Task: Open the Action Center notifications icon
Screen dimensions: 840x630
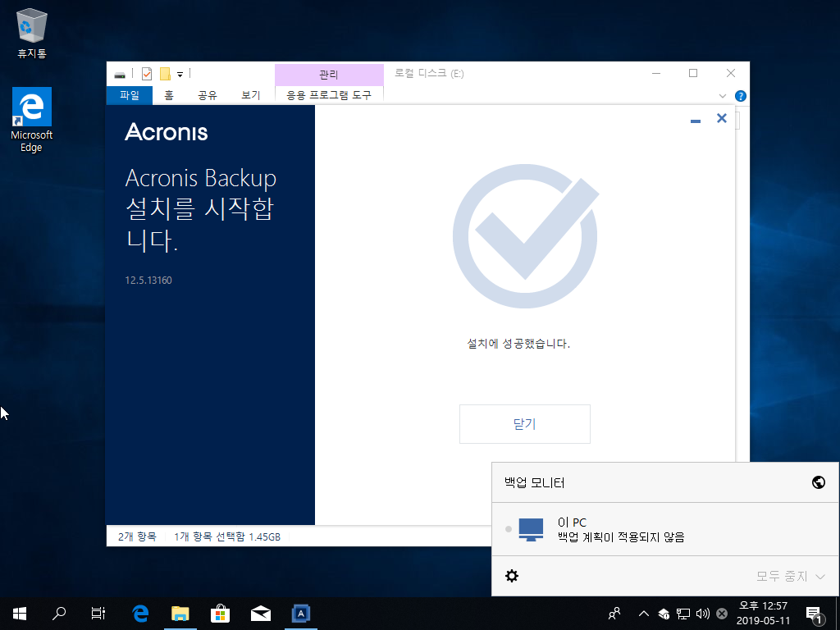Action: pyautogui.click(x=814, y=614)
